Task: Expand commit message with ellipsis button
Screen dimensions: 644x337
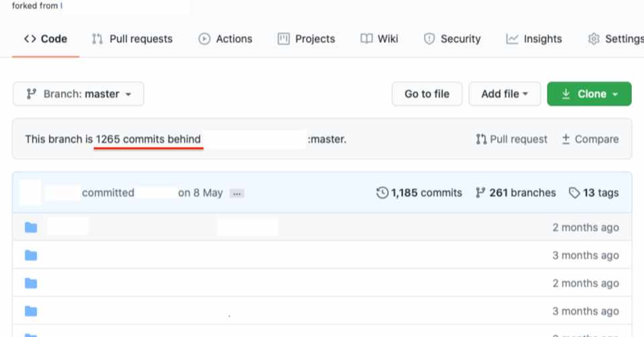Action: tap(237, 194)
